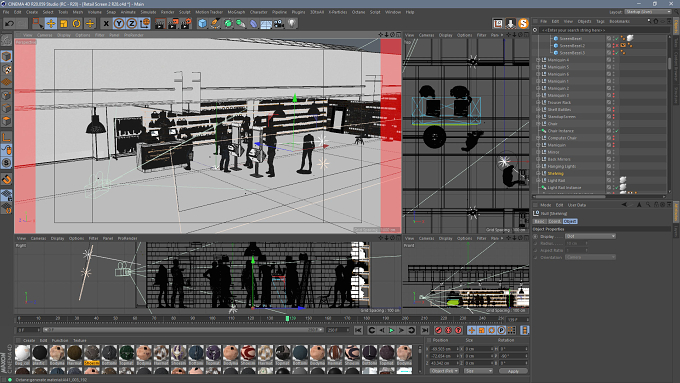Toggle layer checkbox for Mirror
The height and width of the screenshot is (383, 680).
608,152
